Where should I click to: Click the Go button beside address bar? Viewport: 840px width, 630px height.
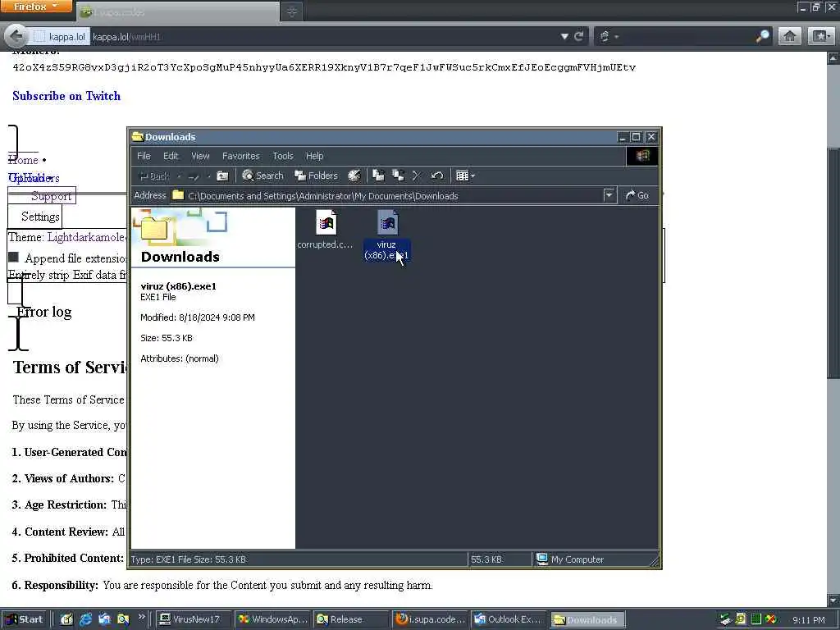tap(637, 195)
